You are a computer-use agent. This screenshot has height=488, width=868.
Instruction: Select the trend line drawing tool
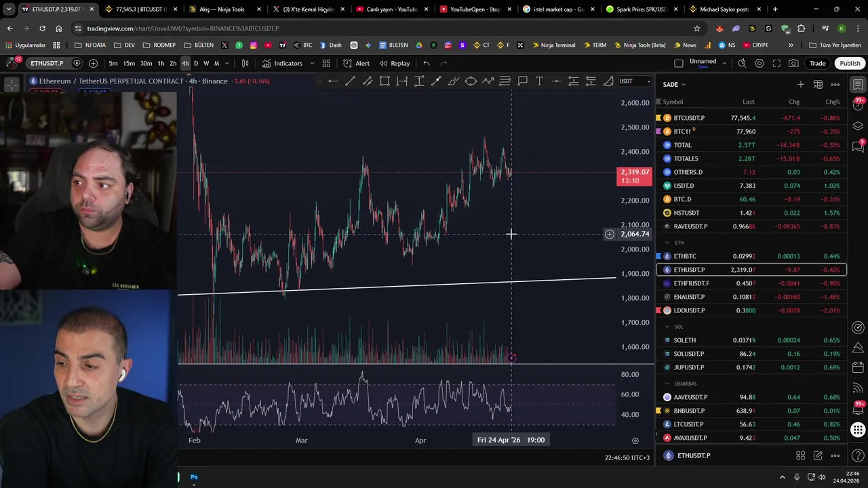point(350,81)
